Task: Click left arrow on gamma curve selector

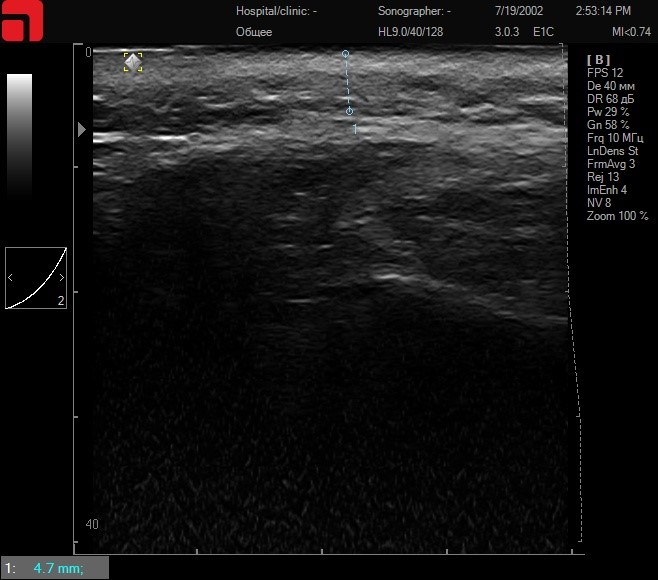Action: coord(11,278)
